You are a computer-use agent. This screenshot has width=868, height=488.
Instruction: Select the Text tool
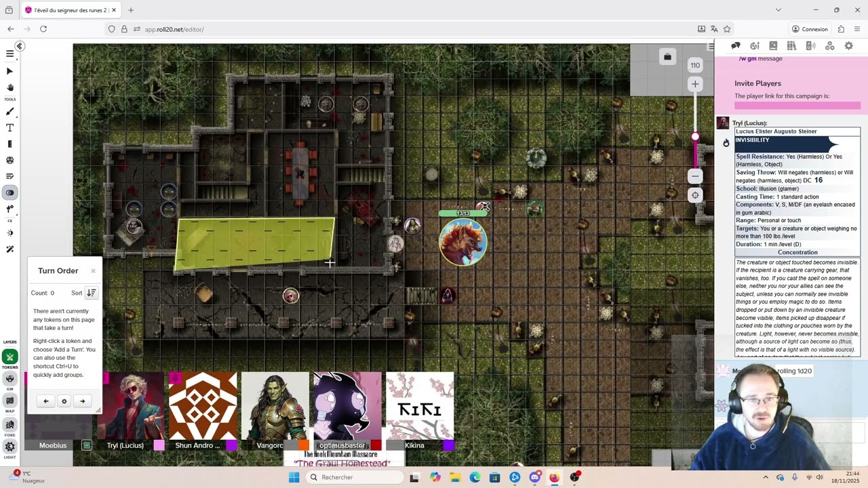coord(9,128)
